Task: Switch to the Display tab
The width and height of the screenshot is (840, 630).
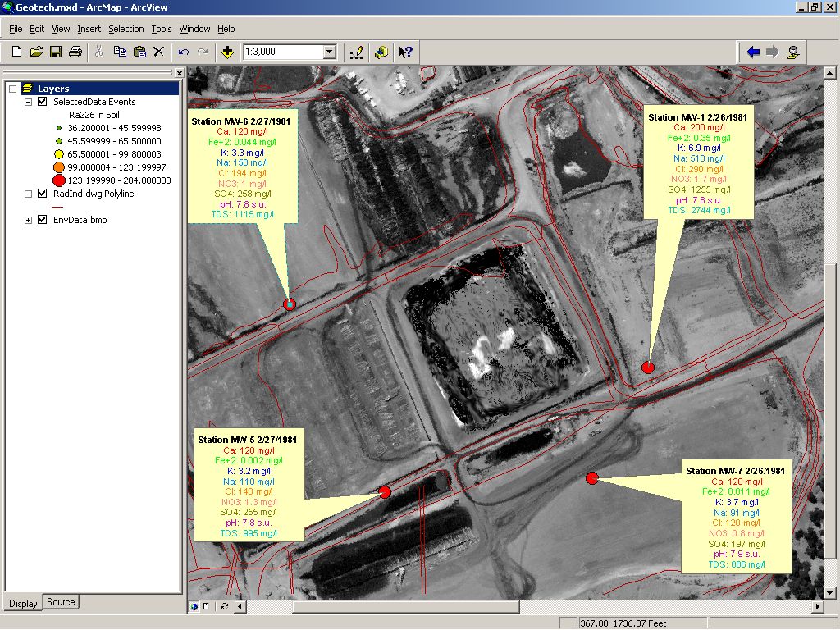Action: (23, 603)
